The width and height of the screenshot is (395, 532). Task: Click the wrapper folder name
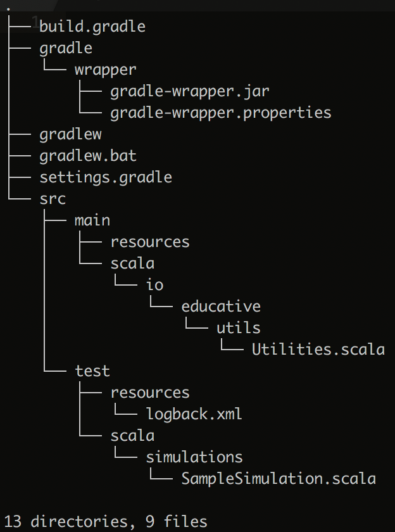click(106, 70)
